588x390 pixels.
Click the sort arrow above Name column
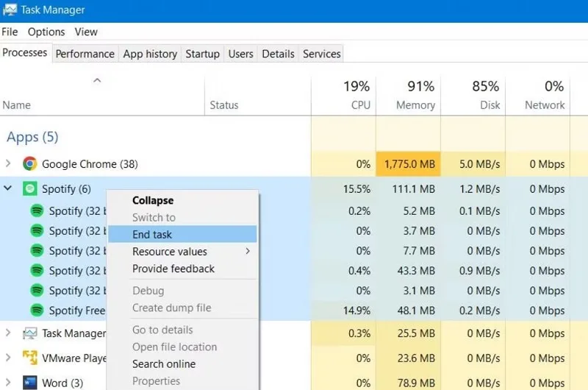(x=97, y=80)
